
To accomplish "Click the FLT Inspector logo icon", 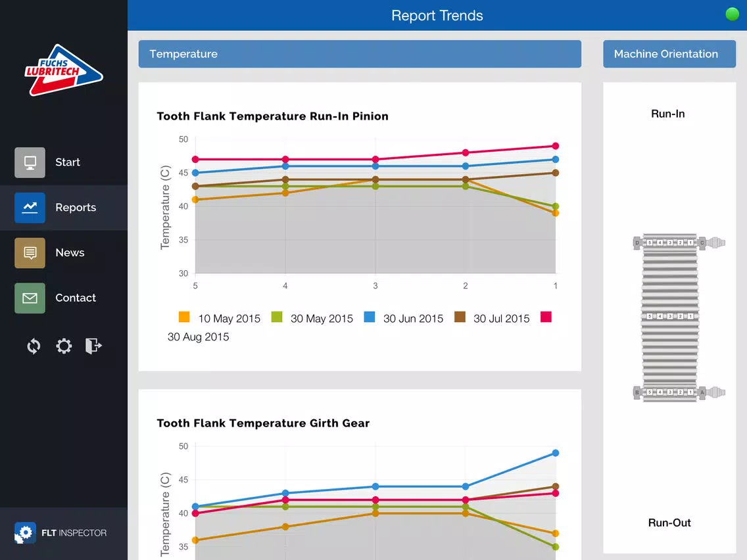I will 25,533.
